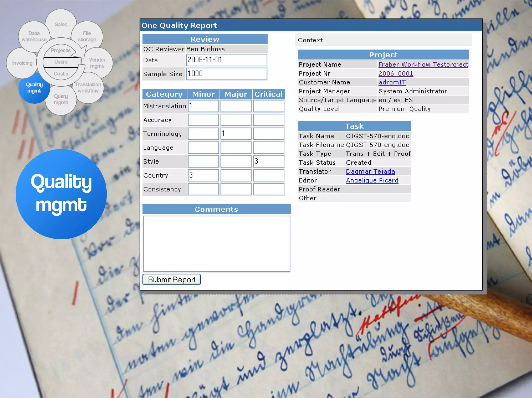Click the Terminology Major count field
This screenshot has height=398, width=532.
[236, 134]
